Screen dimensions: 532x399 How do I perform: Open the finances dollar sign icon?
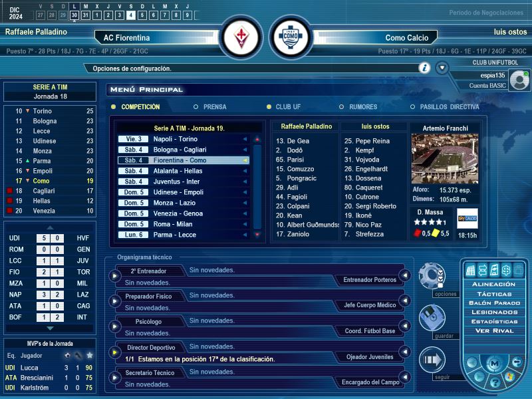506,269
